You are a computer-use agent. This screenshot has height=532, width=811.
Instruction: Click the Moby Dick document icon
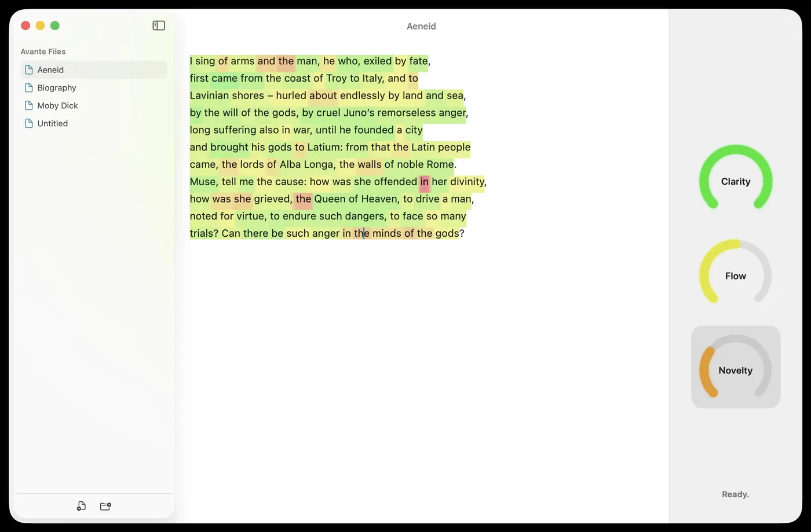point(29,105)
